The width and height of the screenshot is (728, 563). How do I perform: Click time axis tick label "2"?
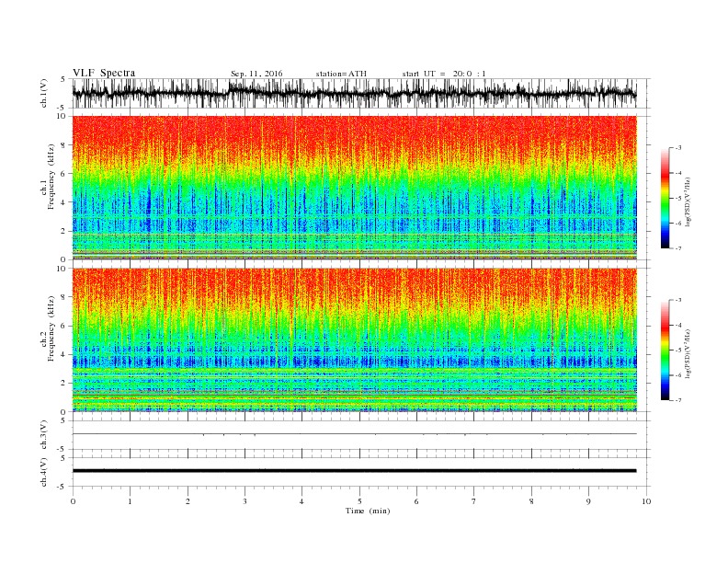[x=188, y=501]
